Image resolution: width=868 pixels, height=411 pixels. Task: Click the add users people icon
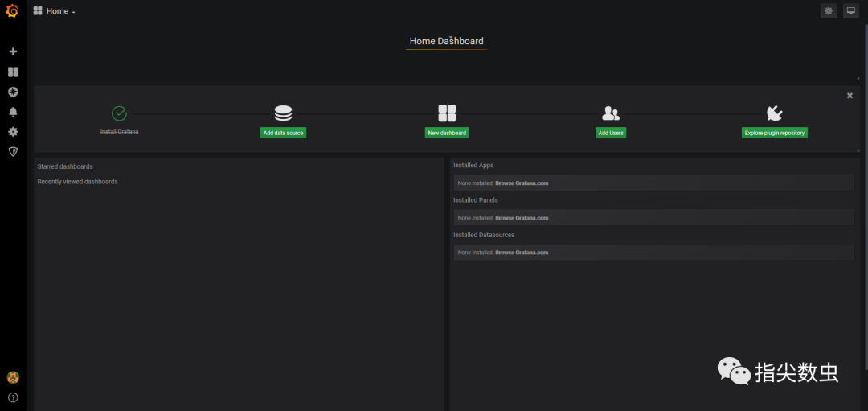coord(611,113)
